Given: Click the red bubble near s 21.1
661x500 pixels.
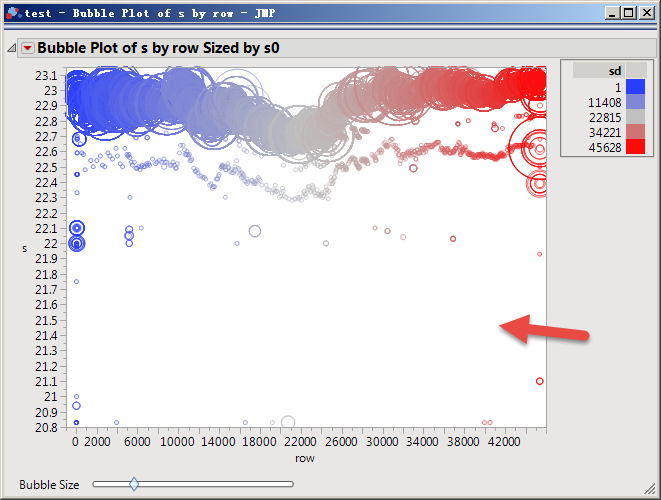Looking at the screenshot, I should click(x=539, y=381).
